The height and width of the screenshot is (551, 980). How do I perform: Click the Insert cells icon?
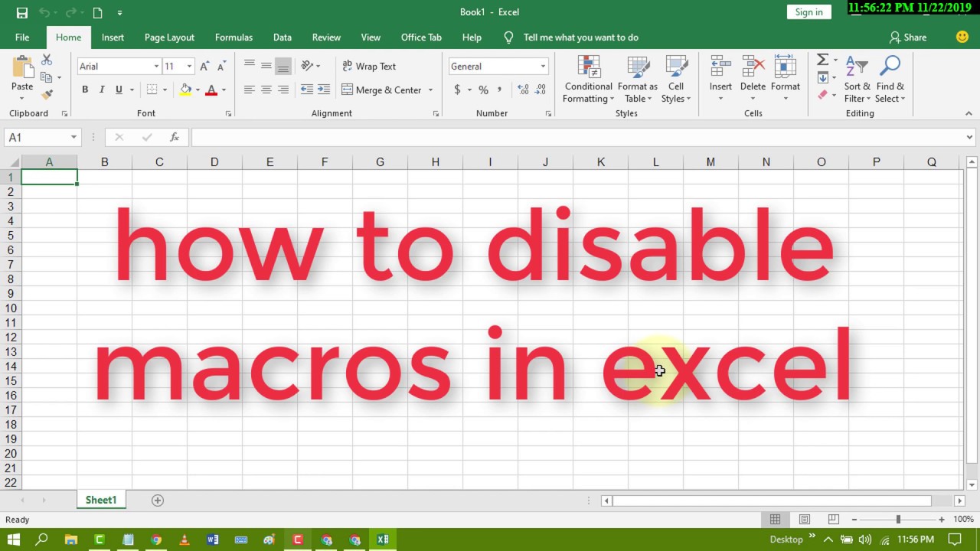point(720,66)
